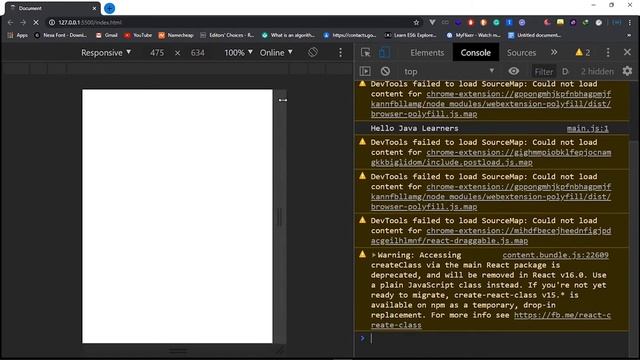Open the main.js:1 source link
The width and height of the screenshot is (640, 360).
[x=587, y=128]
